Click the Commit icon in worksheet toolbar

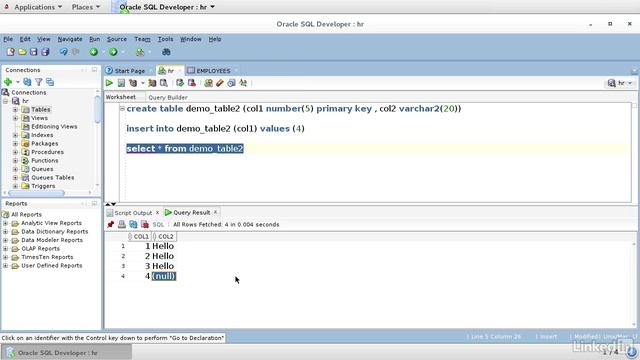point(180,83)
